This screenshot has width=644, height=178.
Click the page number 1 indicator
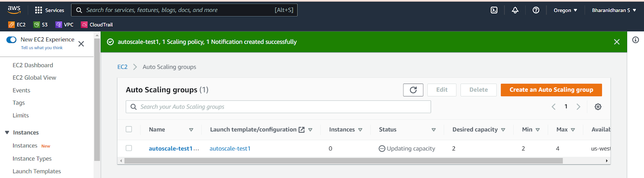click(x=566, y=106)
